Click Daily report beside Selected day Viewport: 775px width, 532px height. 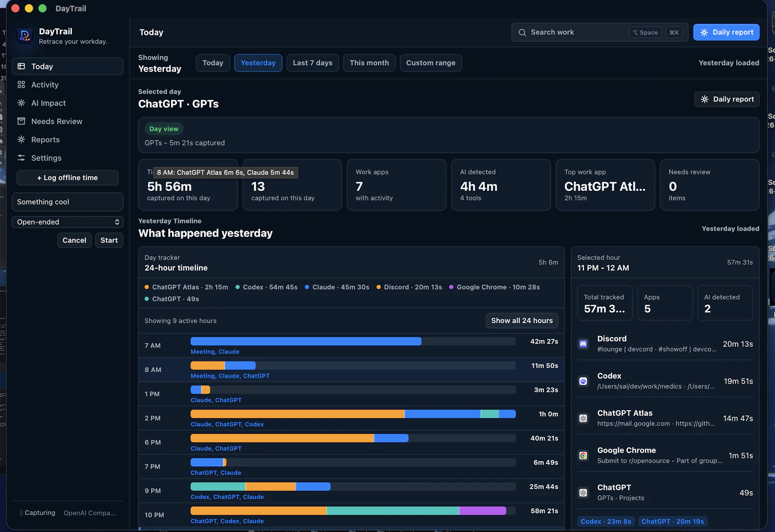(x=727, y=99)
